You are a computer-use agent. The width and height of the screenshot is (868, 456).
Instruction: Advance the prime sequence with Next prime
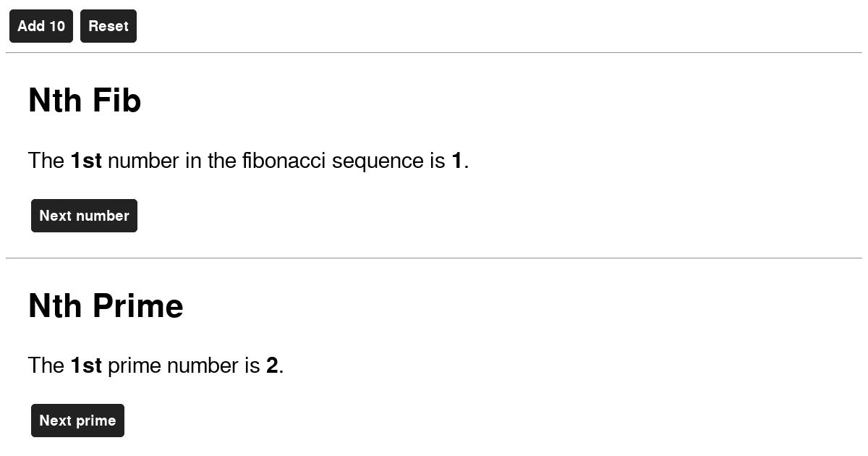77,420
